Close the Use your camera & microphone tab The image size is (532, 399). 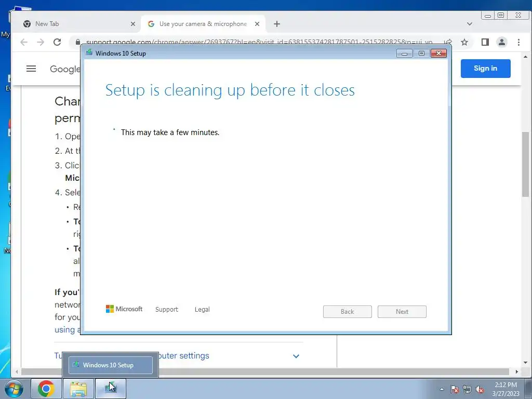point(257,24)
